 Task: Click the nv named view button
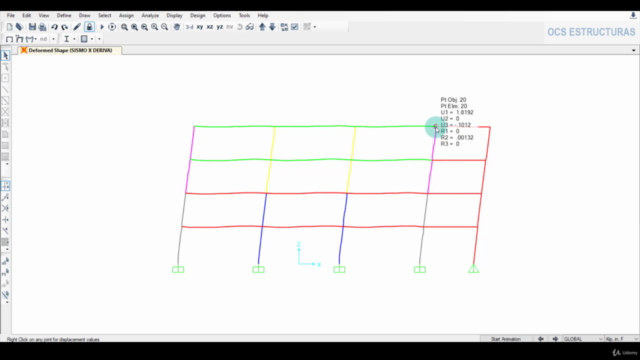coord(229,27)
